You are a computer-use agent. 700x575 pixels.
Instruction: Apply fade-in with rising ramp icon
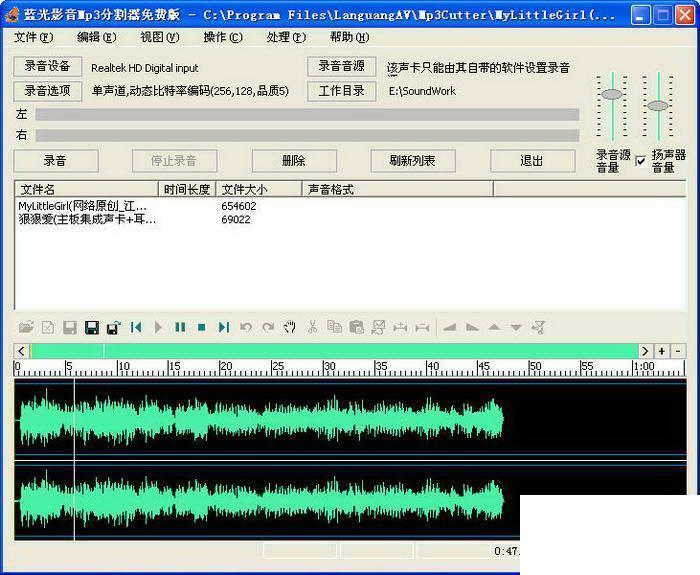click(x=450, y=328)
